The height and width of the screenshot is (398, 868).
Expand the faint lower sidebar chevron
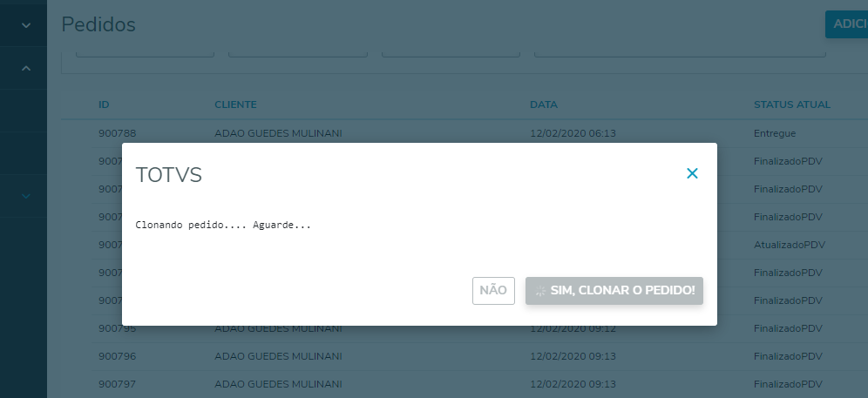[x=26, y=196]
